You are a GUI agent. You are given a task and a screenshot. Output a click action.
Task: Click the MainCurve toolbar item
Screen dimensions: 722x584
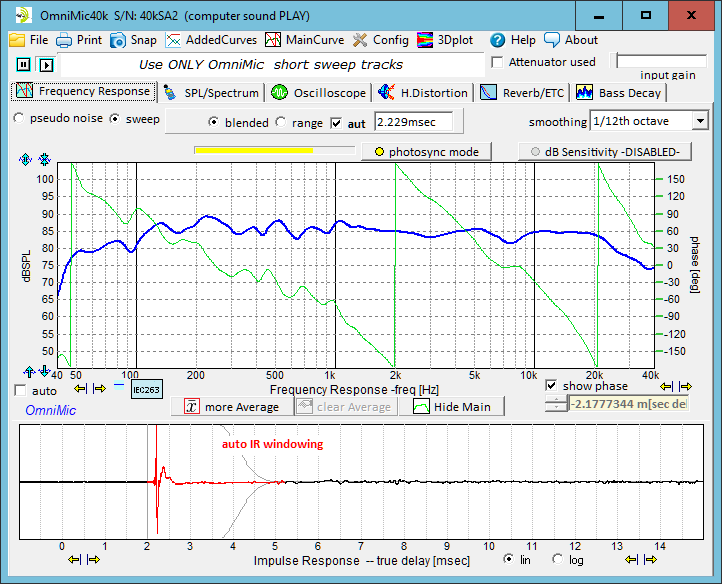[304, 40]
